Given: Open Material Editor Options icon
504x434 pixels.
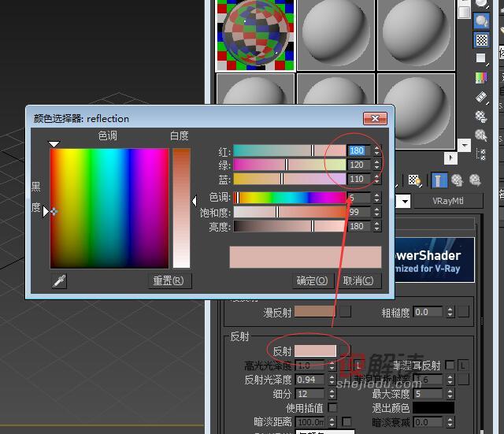Looking at the screenshot, I should pos(481,117).
